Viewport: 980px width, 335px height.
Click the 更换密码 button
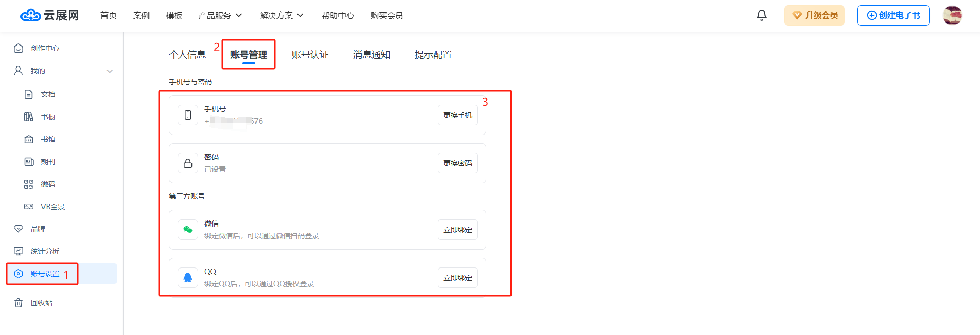(x=457, y=163)
